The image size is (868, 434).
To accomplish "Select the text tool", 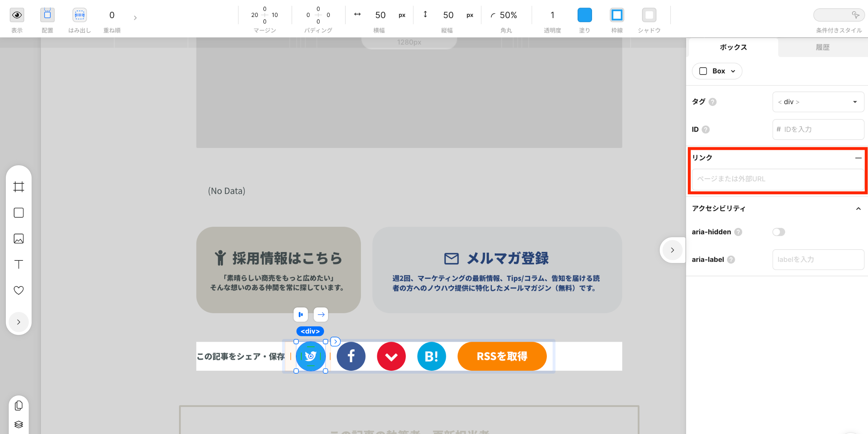I will 19,264.
